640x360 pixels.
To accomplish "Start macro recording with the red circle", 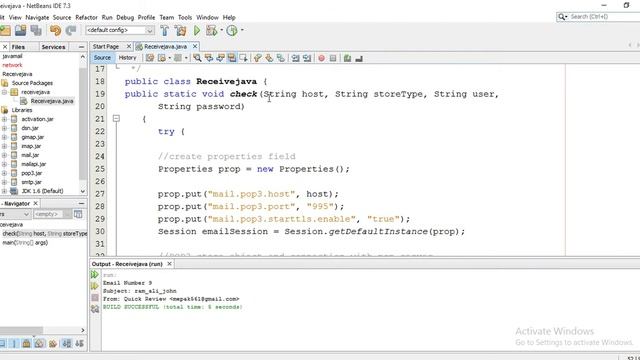I will [x=322, y=58].
